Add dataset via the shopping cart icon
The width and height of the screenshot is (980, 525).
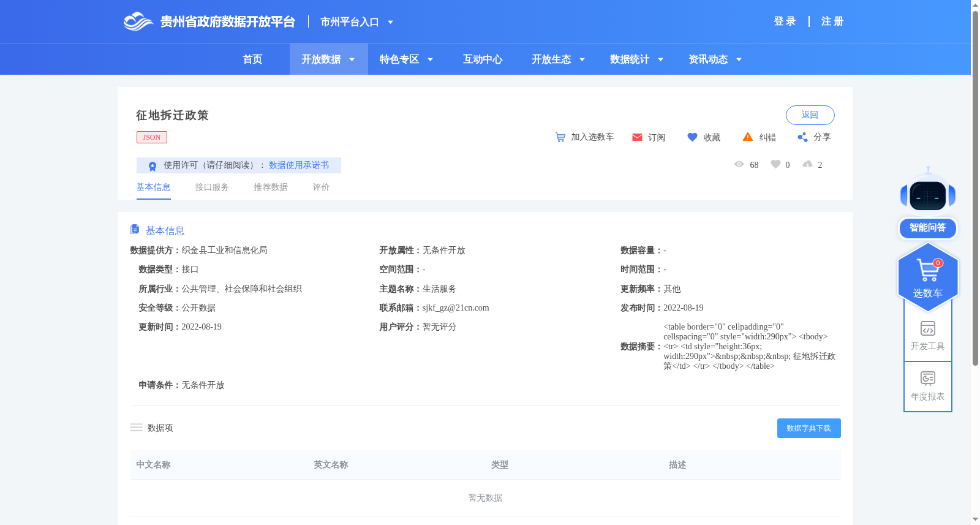click(560, 137)
